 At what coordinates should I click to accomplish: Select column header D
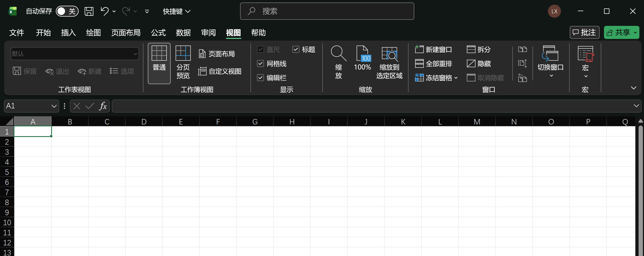144,122
